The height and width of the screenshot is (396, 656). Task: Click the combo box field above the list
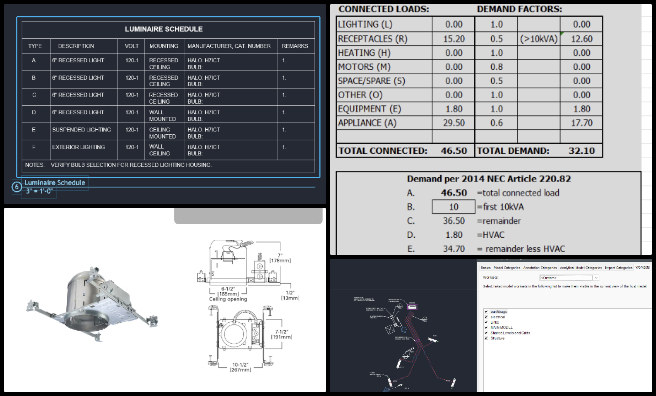[x=566, y=278]
